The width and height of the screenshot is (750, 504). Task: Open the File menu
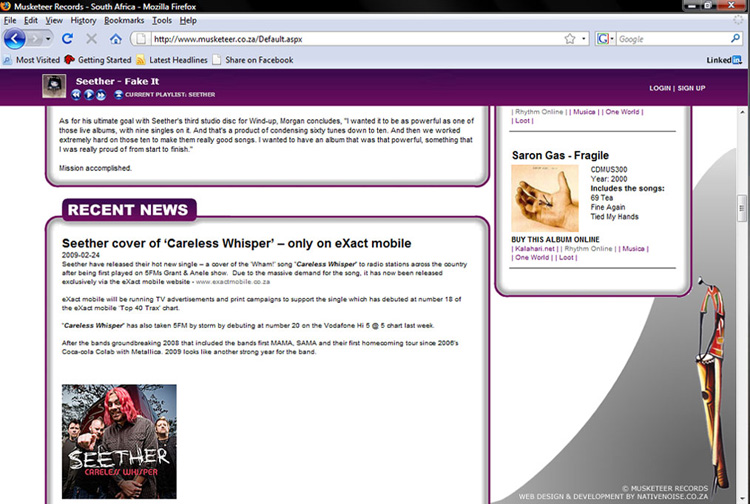10,21
